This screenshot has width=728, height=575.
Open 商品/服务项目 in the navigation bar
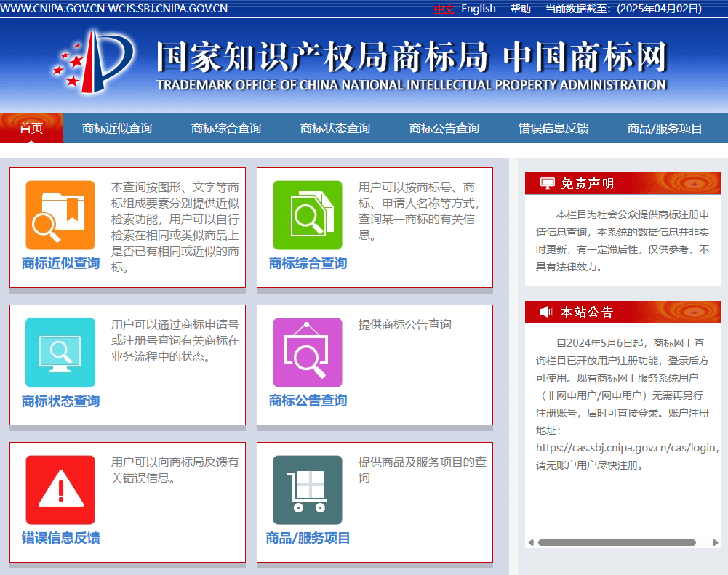coord(665,128)
